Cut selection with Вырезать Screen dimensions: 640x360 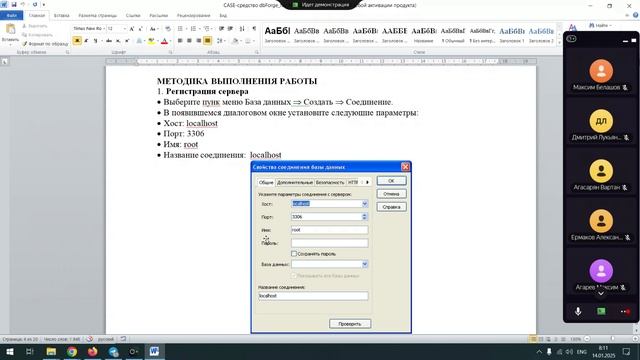tap(35, 26)
